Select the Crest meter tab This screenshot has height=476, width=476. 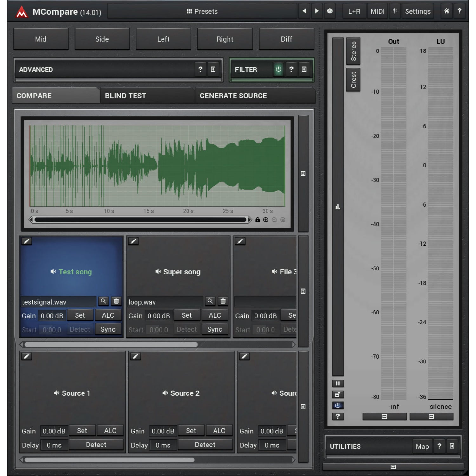tap(353, 80)
